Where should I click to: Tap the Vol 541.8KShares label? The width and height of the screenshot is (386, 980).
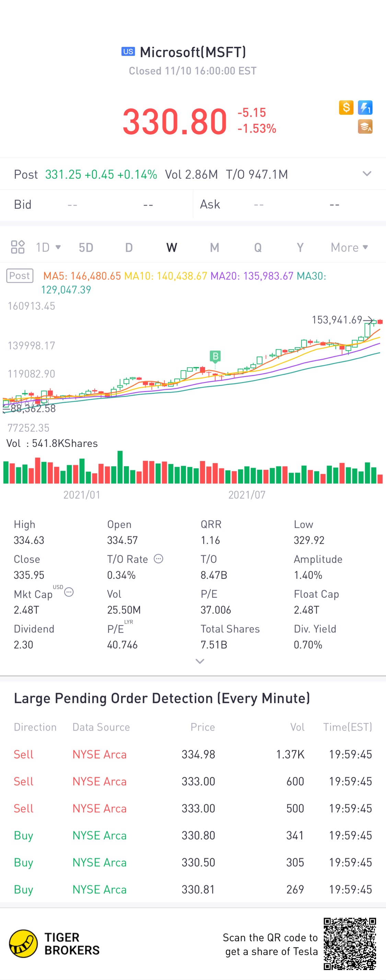click(52, 443)
